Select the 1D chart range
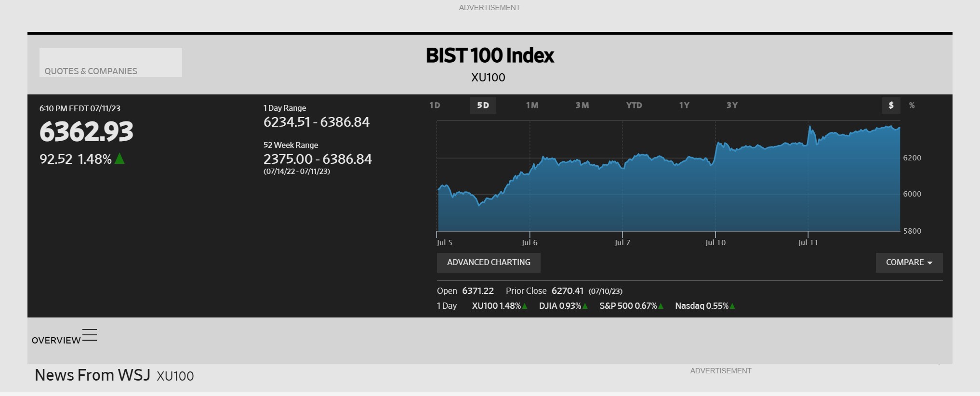 (x=435, y=105)
